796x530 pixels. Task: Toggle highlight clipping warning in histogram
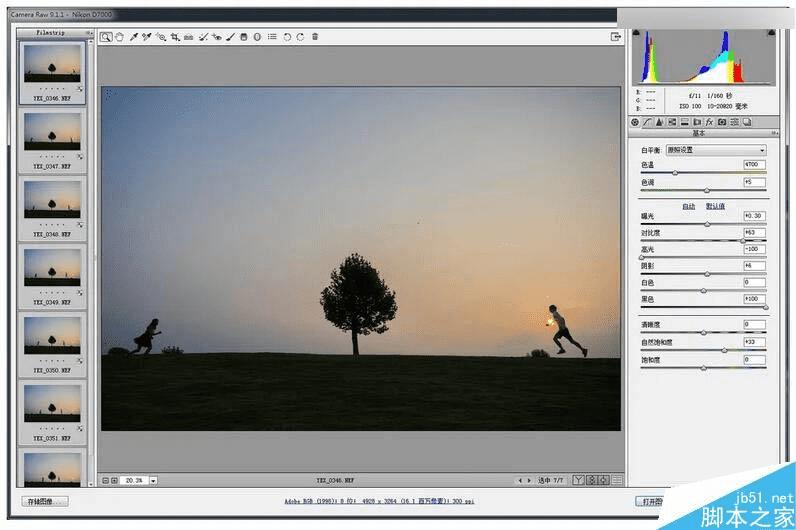coord(772,33)
